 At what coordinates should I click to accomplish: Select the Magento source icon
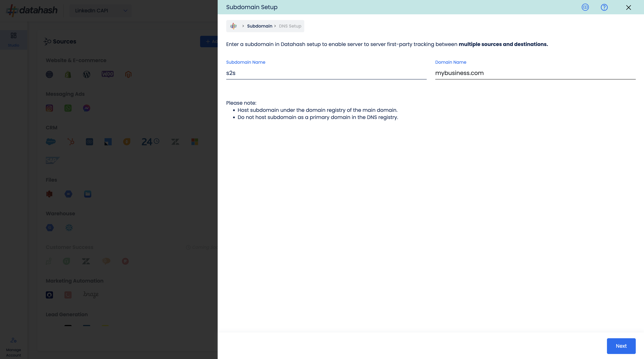click(x=128, y=74)
